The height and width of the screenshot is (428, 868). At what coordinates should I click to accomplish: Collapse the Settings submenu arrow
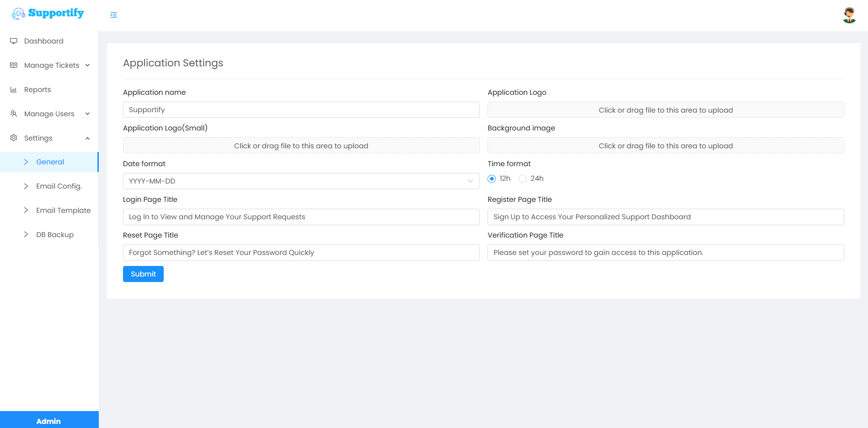pos(87,138)
